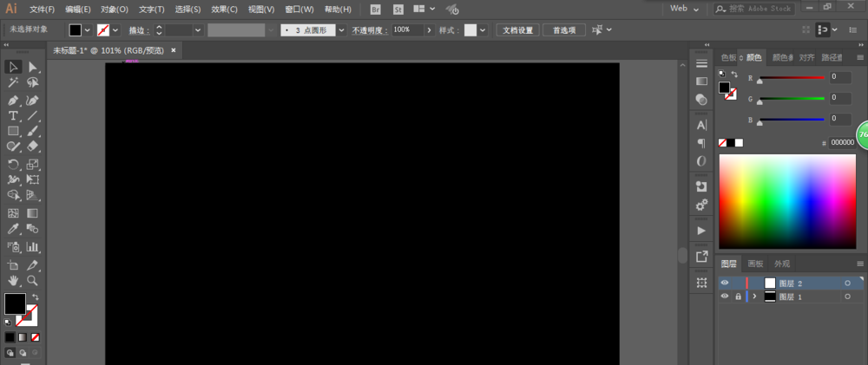Select the Slice tool
This screenshot has width=868, height=365.
point(33,265)
